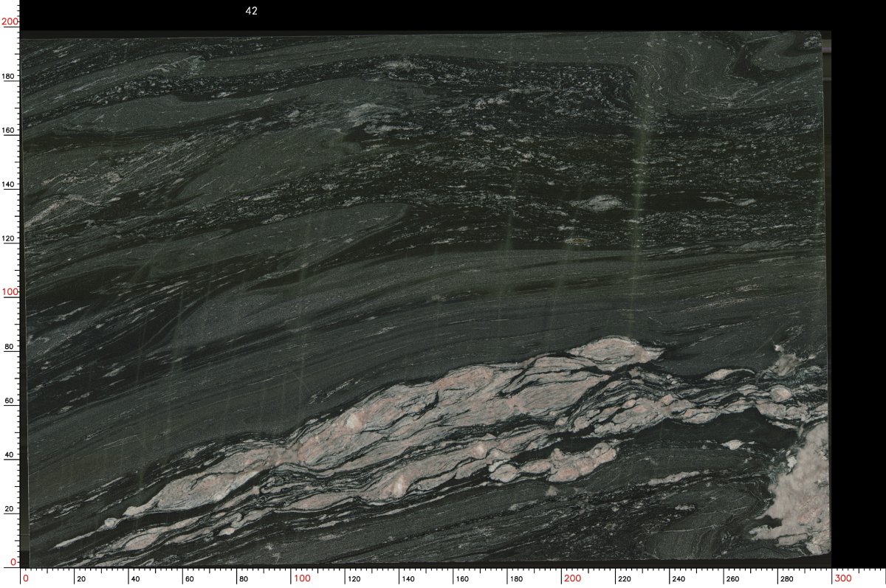
Task: Click the red 100 mark on vertical ruler
Action: pyautogui.click(x=10, y=292)
